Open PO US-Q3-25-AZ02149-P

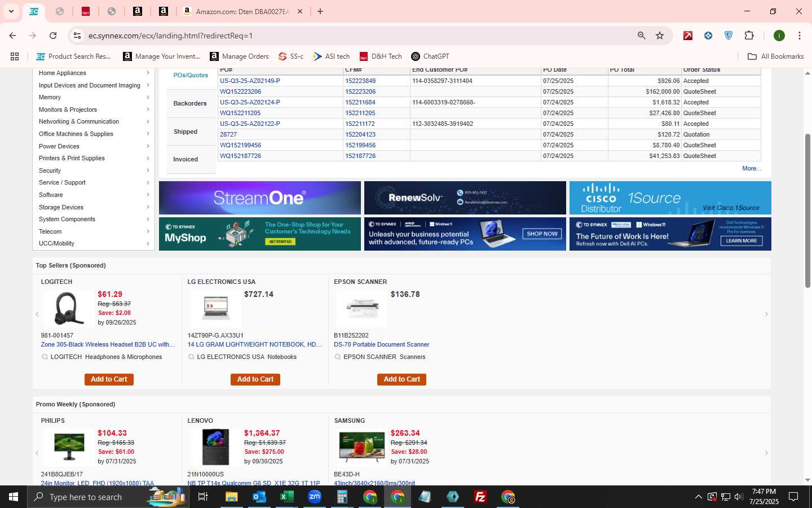click(250, 81)
